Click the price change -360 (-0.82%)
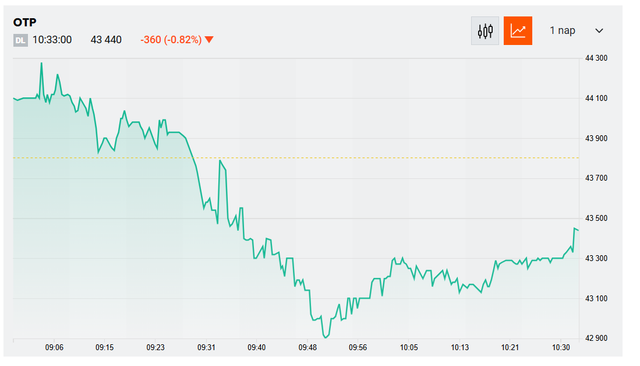The image size is (640, 366). pos(171,40)
